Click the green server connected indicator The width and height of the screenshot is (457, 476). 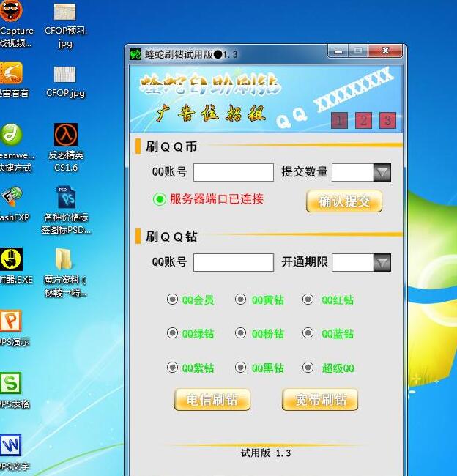click(x=160, y=199)
